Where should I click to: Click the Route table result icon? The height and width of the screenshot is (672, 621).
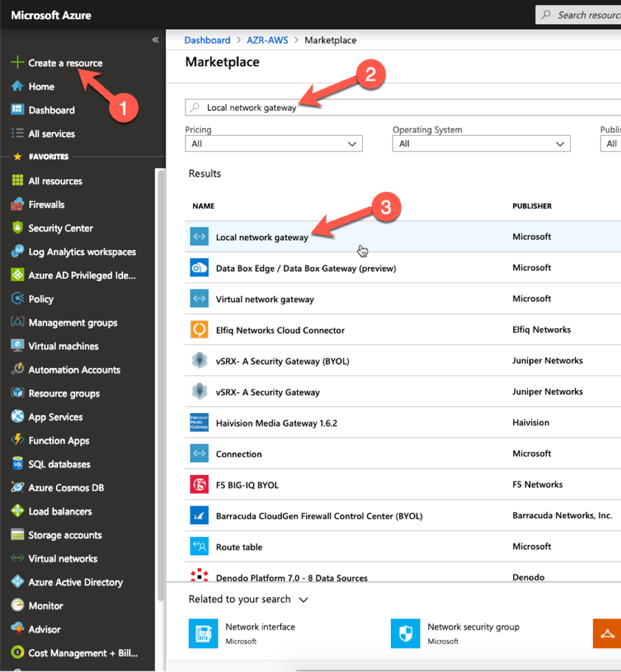199,546
